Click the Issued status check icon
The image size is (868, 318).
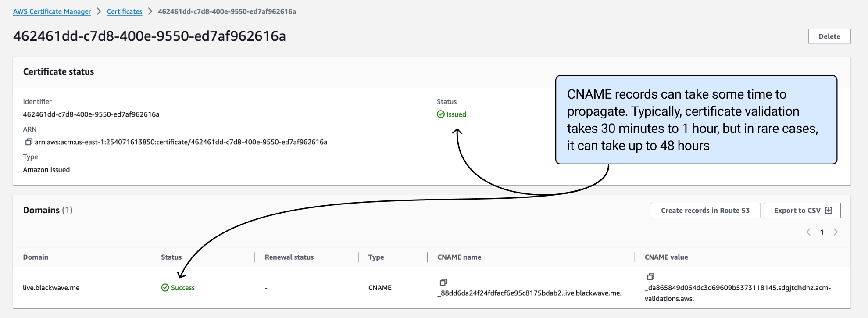click(x=441, y=114)
